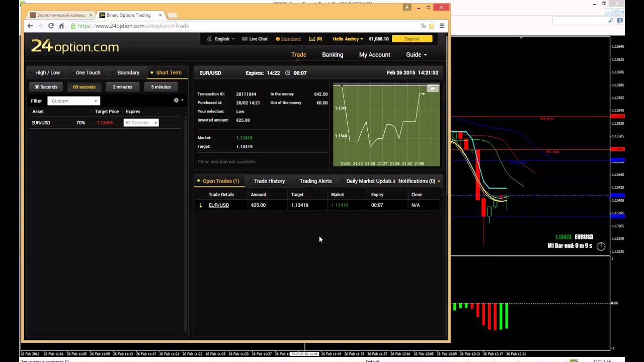Open the Trade menu

[299, 55]
